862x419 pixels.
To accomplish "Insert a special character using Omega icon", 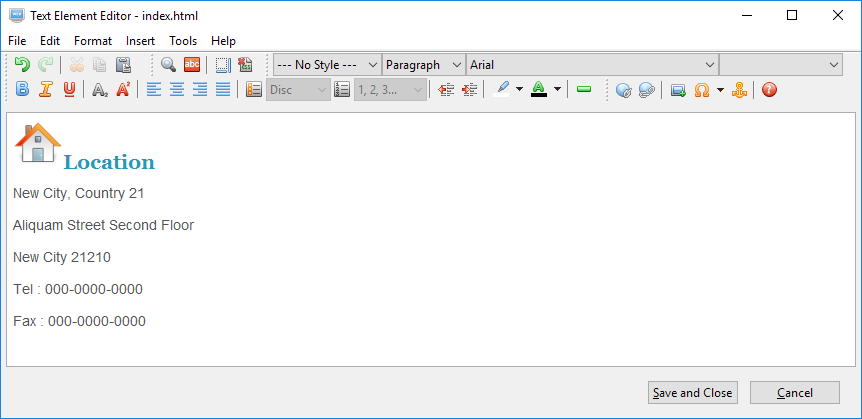I will [x=702, y=90].
